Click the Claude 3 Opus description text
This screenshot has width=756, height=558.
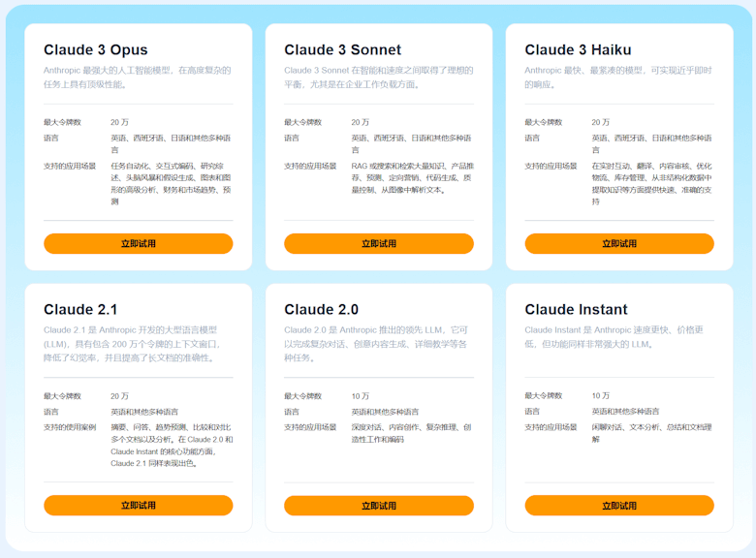click(x=137, y=77)
